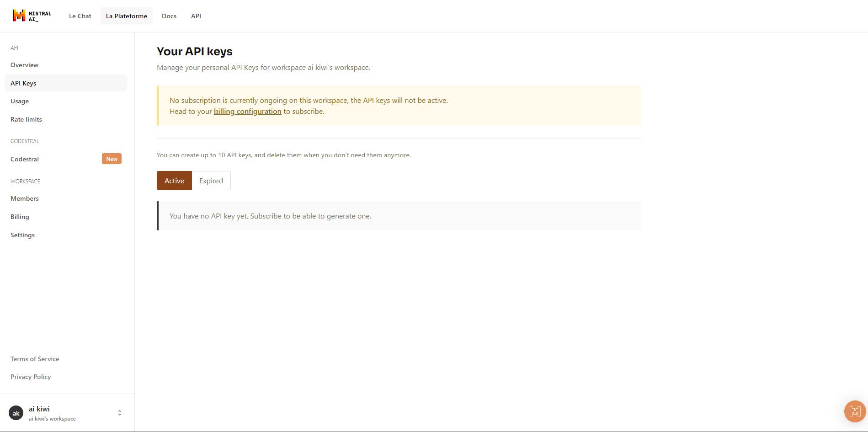Open Le Chat from top navigation
868x432 pixels.
coord(80,16)
